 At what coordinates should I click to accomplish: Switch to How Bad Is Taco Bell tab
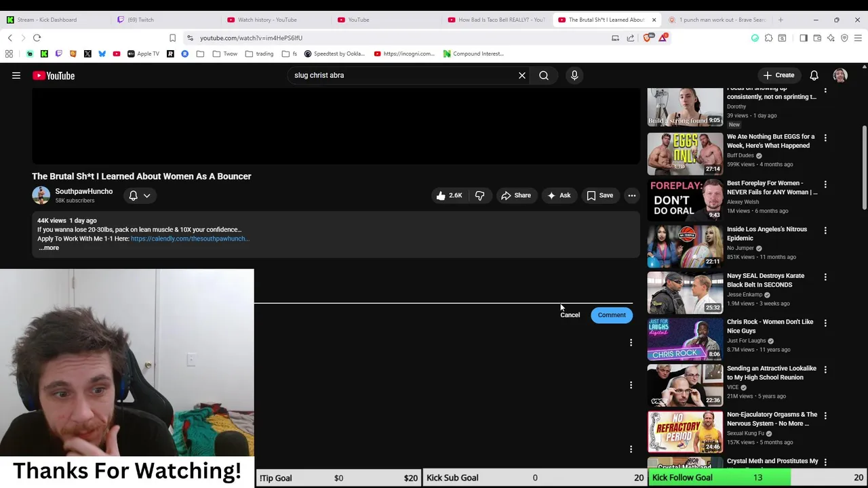[497, 20]
